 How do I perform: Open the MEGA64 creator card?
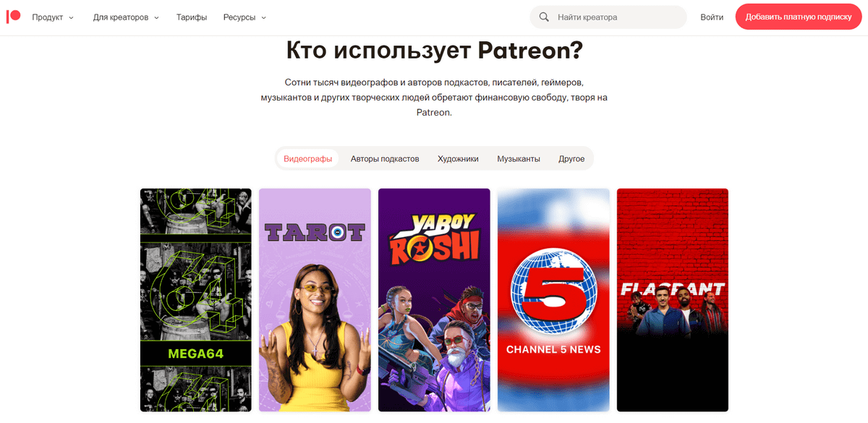[x=196, y=300]
